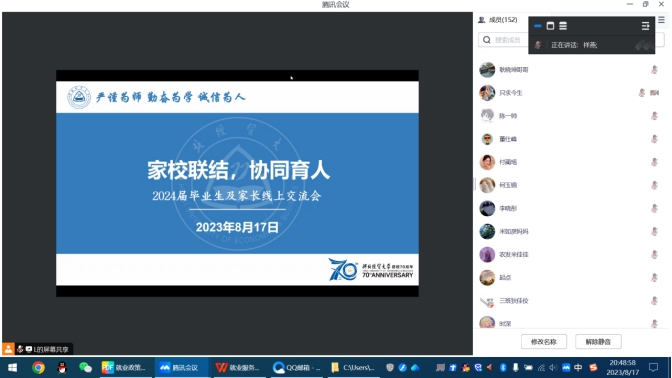Click system tray volume speaker icon
672x378 pixels.
[553, 368]
